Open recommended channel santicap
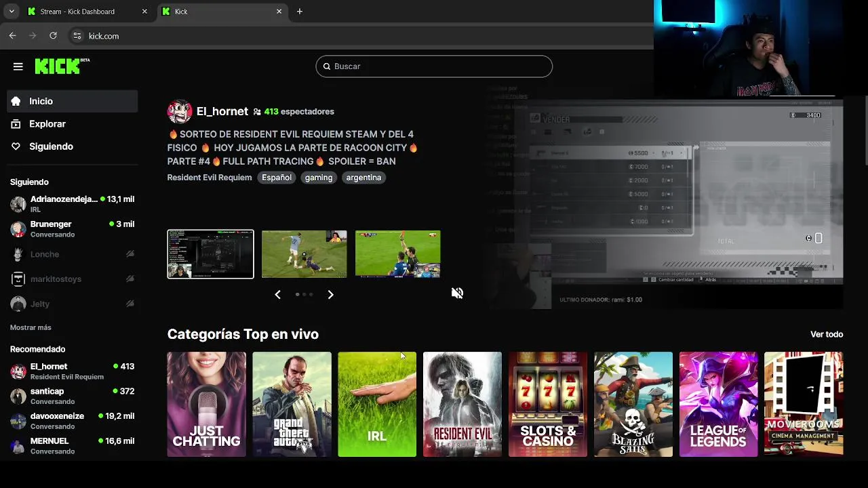This screenshot has height=488, width=868. click(x=72, y=396)
